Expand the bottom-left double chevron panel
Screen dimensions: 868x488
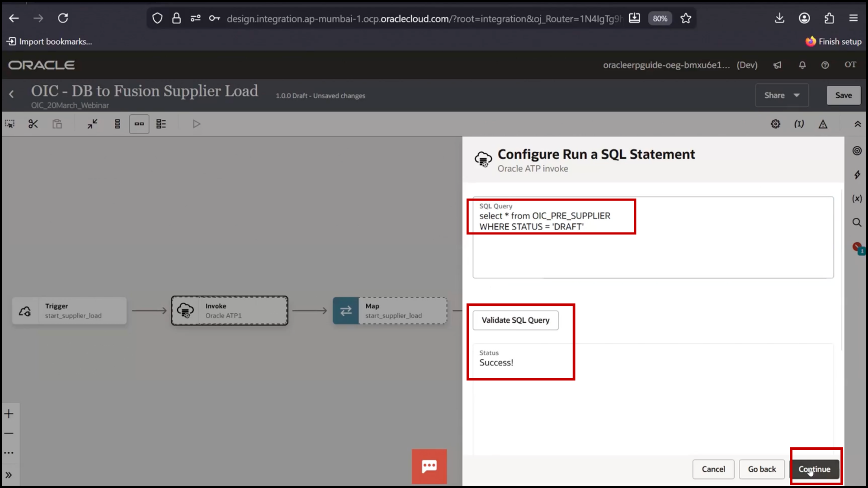[9, 475]
